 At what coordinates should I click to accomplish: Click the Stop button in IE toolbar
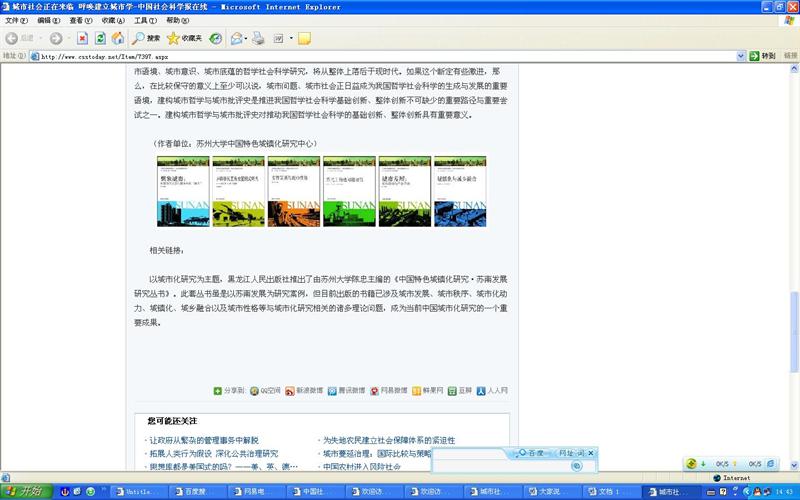tap(82, 38)
